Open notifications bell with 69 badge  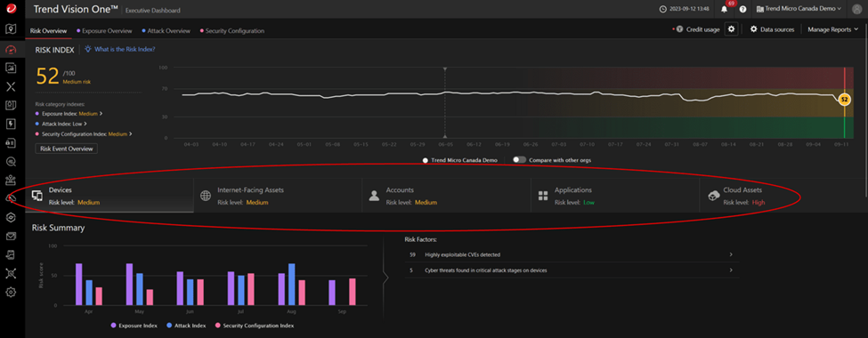pyautogui.click(x=725, y=9)
